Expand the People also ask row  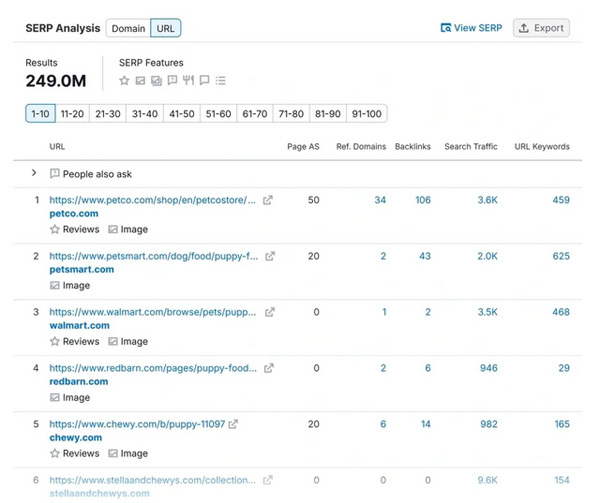coord(34,173)
